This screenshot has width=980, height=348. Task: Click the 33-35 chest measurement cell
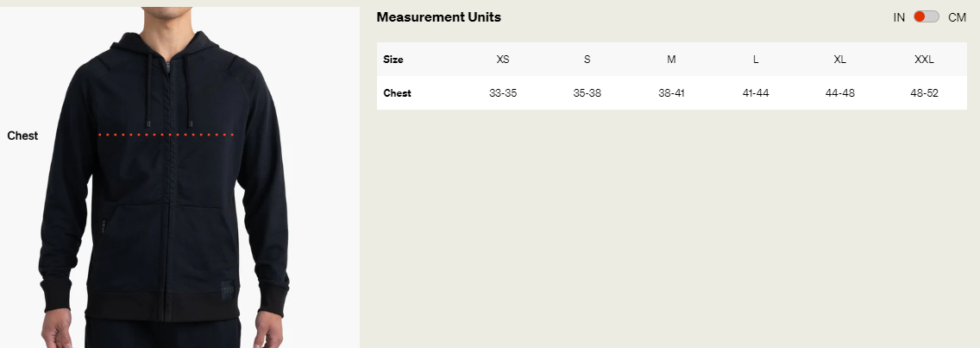pyautogui.click(x=503, y=93)
